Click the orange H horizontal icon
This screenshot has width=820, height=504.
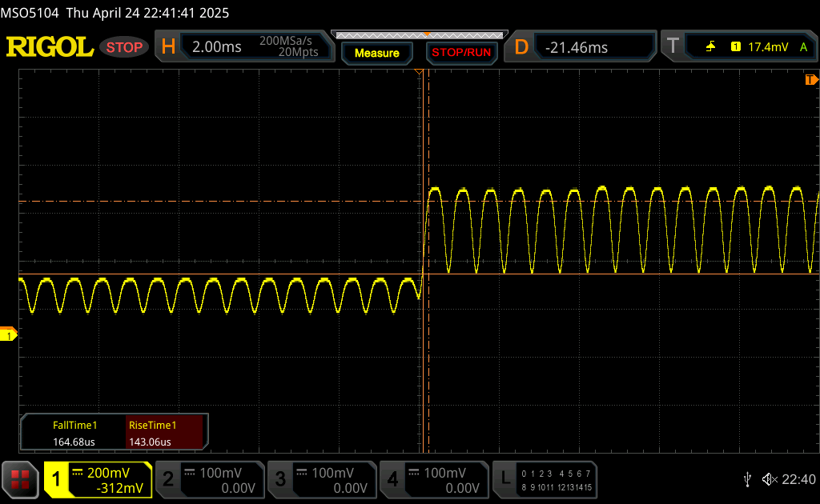tap(168, 47)
